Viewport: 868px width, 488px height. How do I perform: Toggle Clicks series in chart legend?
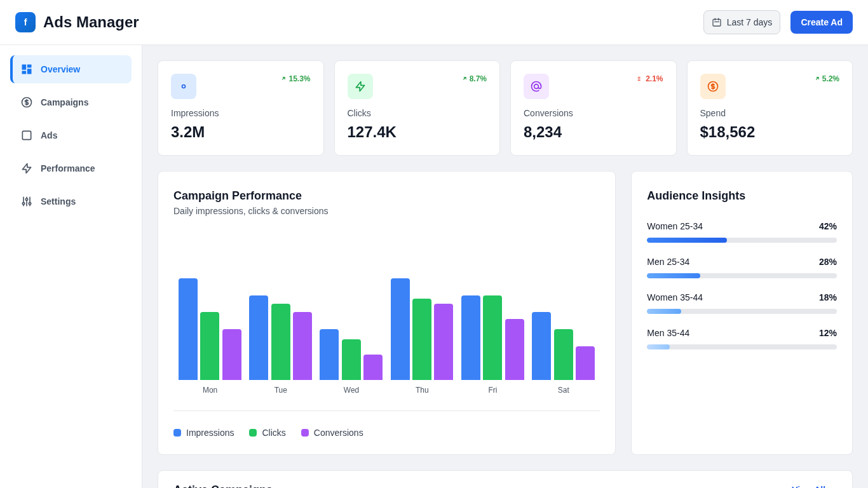[268, 433]
